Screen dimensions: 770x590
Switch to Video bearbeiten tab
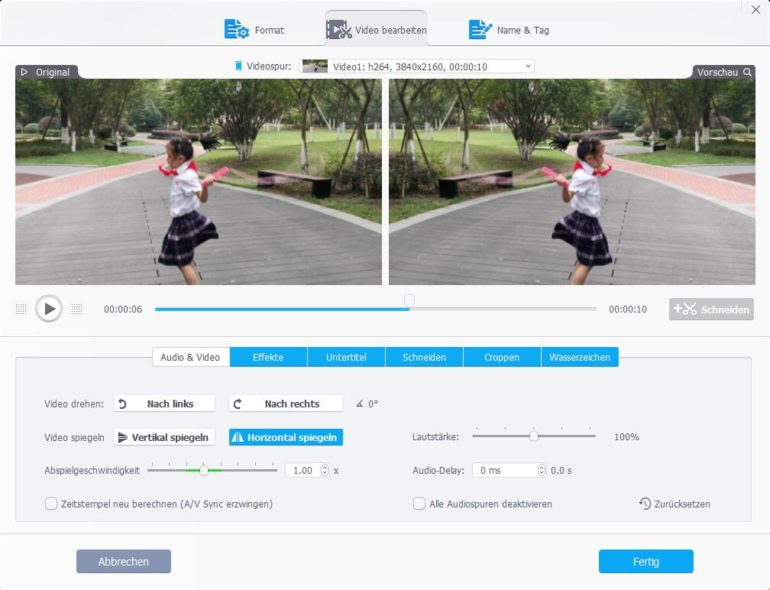(376, 29)
